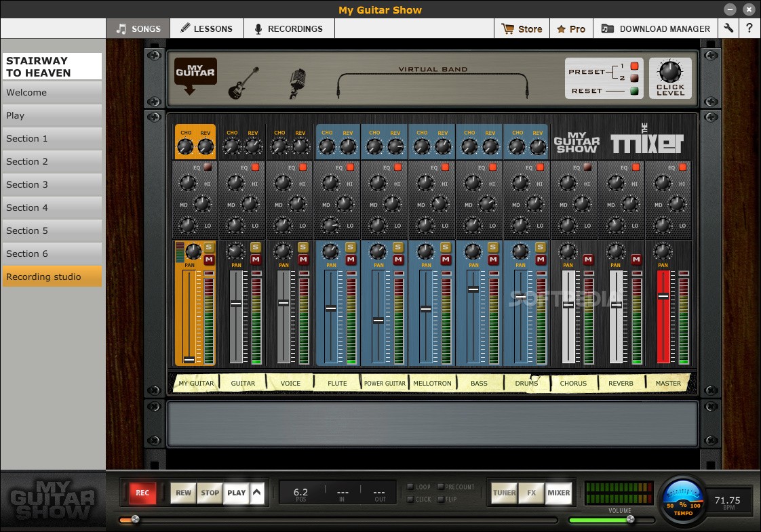
Task: Select Welcome in the song sidebar
Action: click(52, 92)
